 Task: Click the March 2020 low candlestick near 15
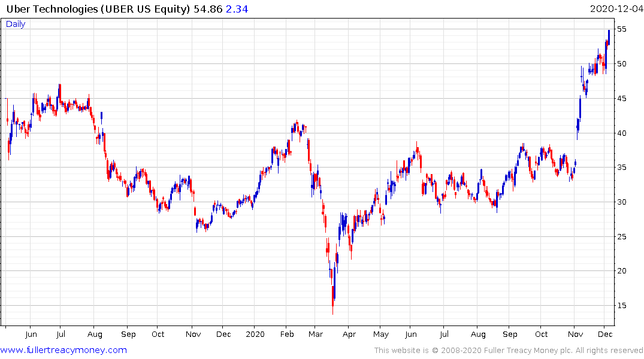click(332, 300)
